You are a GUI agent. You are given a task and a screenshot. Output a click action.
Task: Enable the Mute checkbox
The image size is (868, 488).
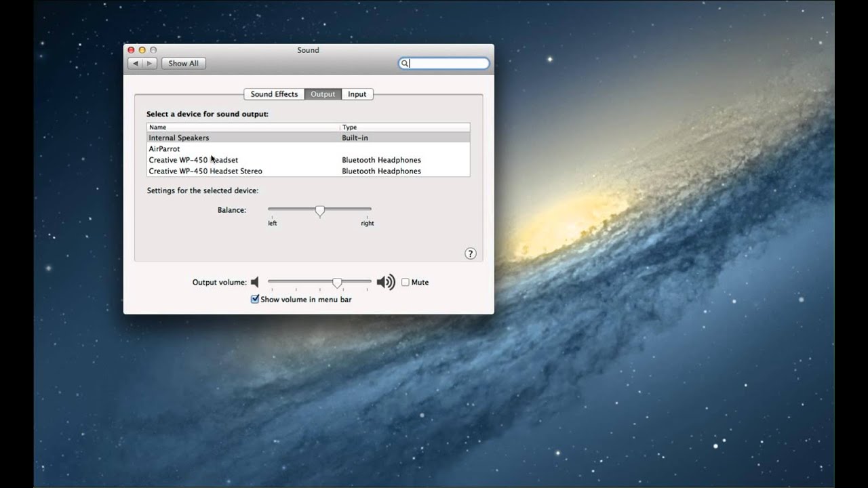[406, 282]
